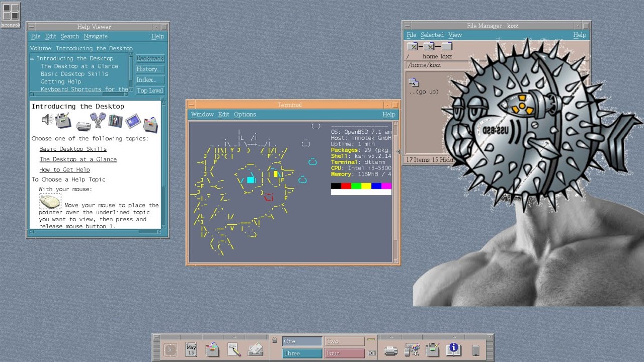Lock the screen with the padlock icon
644x362 pixels.
click(x=276, y=341)
